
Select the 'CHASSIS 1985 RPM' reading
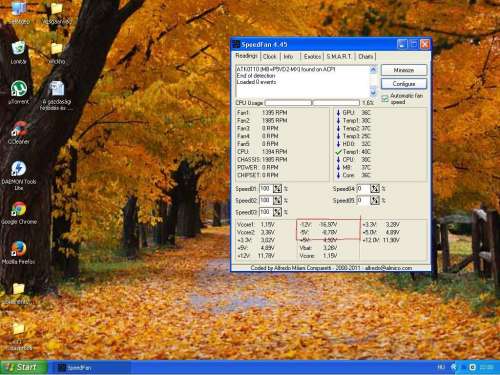pyautogui.click(x=262, y=160)
